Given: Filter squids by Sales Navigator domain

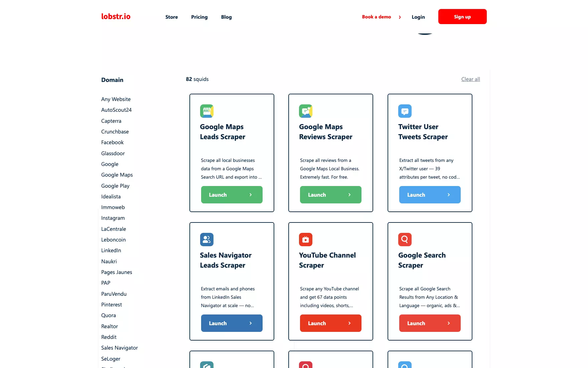Looking at the screenshot, I should pos(119,348).
